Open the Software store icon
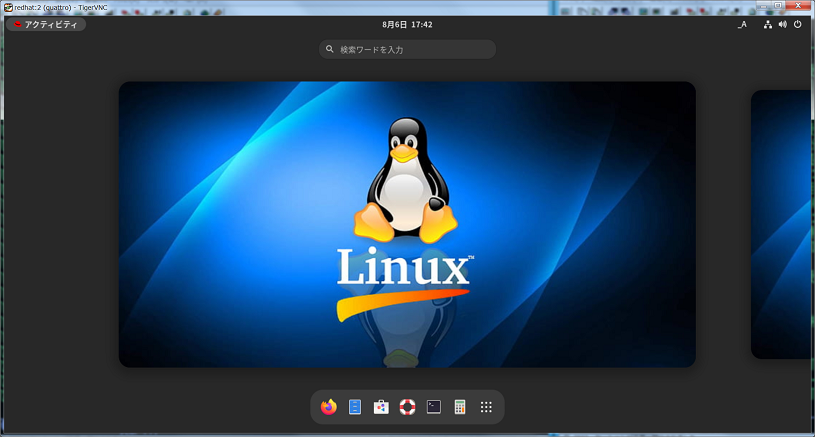The height and width of the screenshot is (437, 815). (x=381, y=407)
